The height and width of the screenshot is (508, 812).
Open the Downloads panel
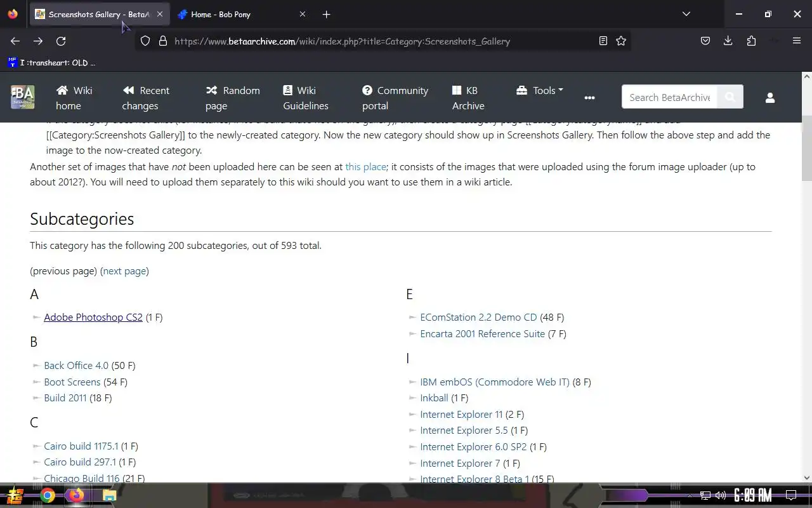[728, 41]
